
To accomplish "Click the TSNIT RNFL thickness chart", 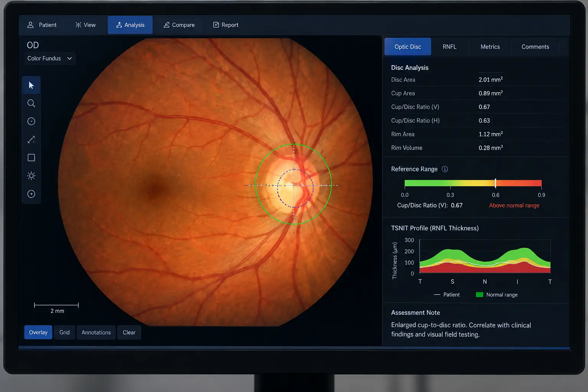I will [x=485, y=256].
